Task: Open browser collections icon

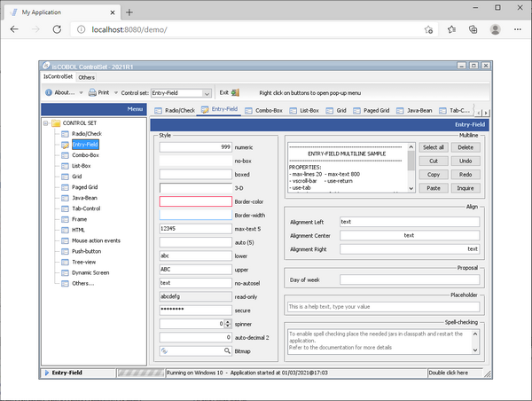Action: (x=473, y=29)
